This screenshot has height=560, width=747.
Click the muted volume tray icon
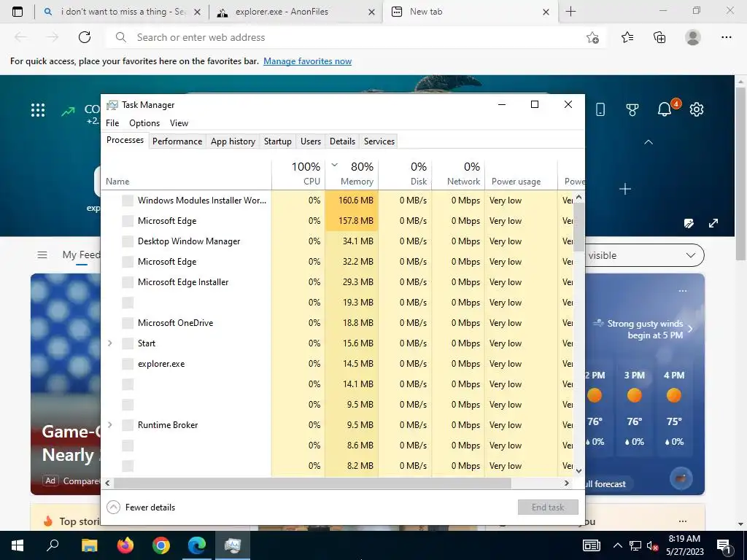(652, 546)
